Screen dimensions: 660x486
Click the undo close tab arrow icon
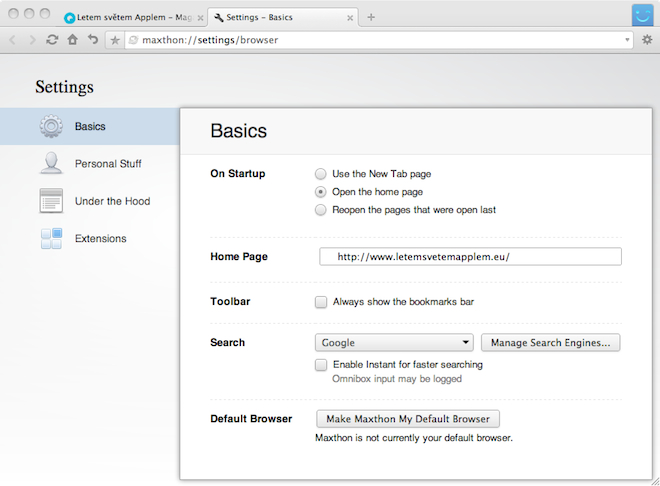pyautogui.click(x=93, y=40)
